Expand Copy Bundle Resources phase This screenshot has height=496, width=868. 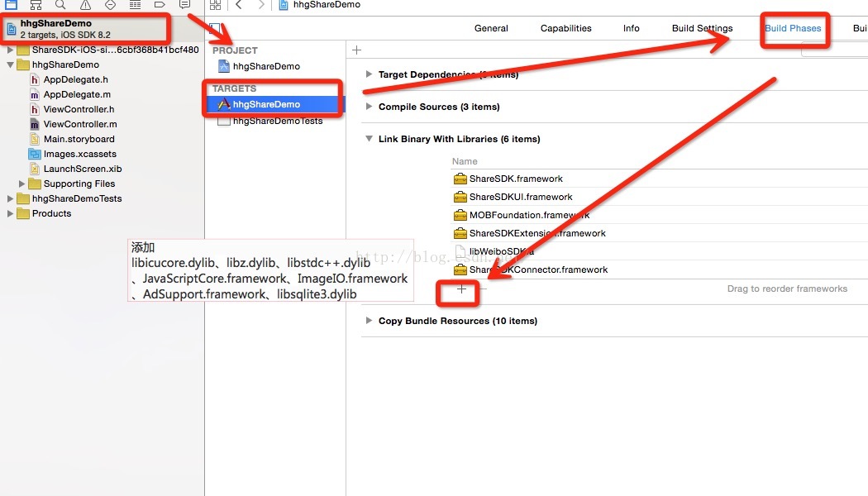click(x=369, y=321)
